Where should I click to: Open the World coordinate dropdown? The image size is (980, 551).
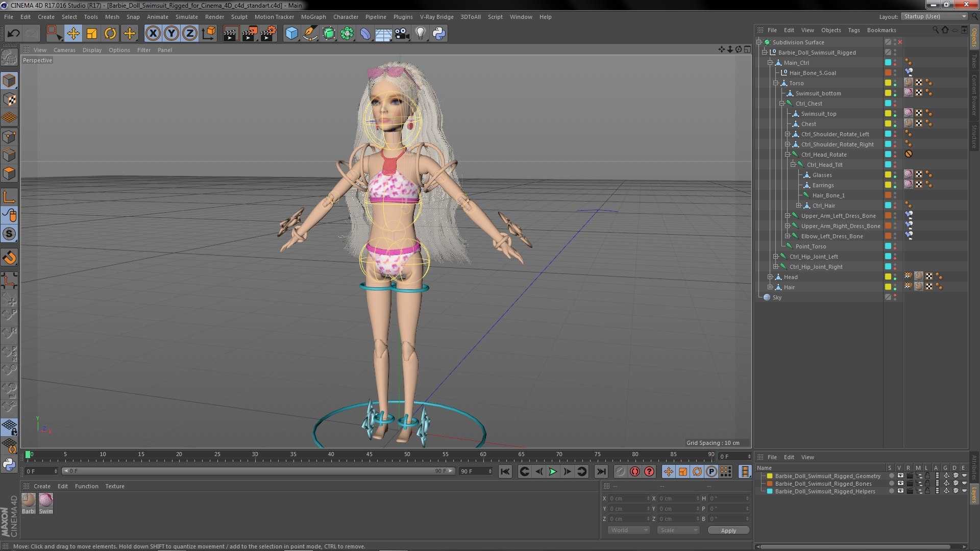[629, 530]
